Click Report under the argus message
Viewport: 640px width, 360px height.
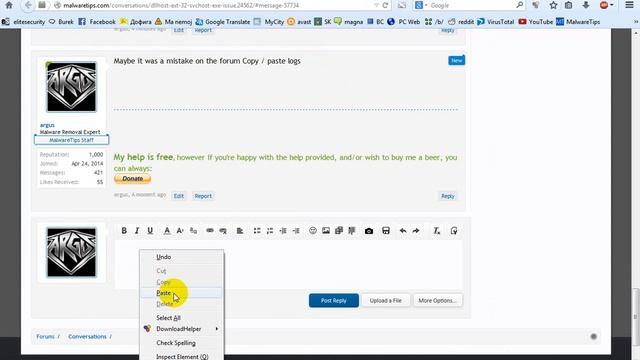click(x=203, y=196)
